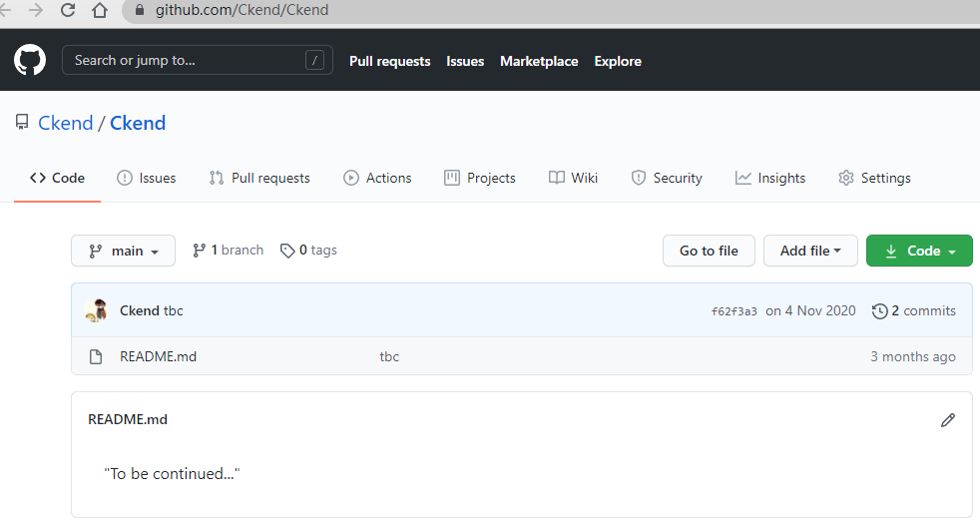980x524 pixels.
Task: Click the pencil icon to edit README
Action: coord(947,420)
